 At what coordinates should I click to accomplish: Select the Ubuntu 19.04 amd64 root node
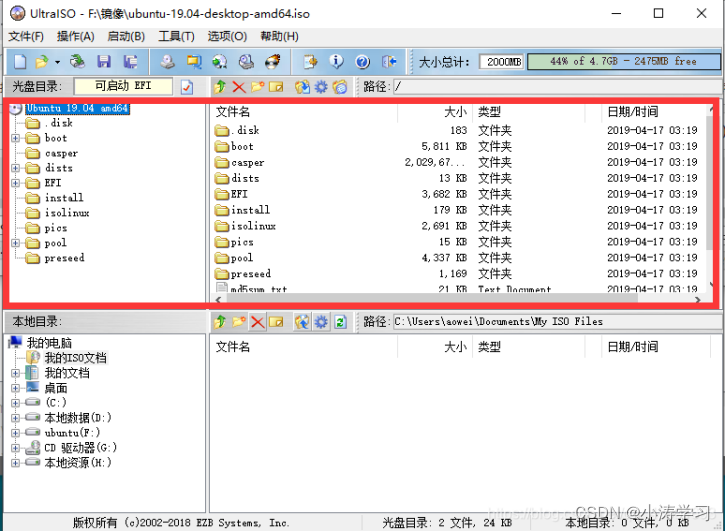(77, 108)
